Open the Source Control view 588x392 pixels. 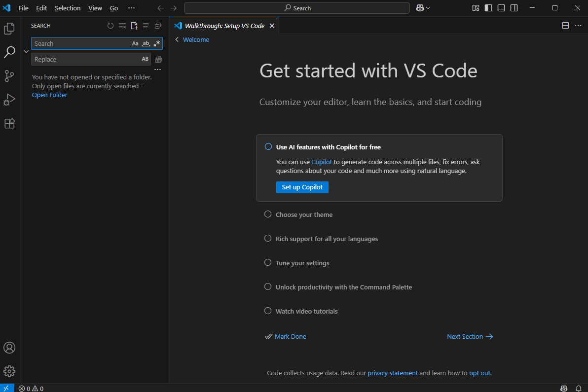[x=9, y=76]
